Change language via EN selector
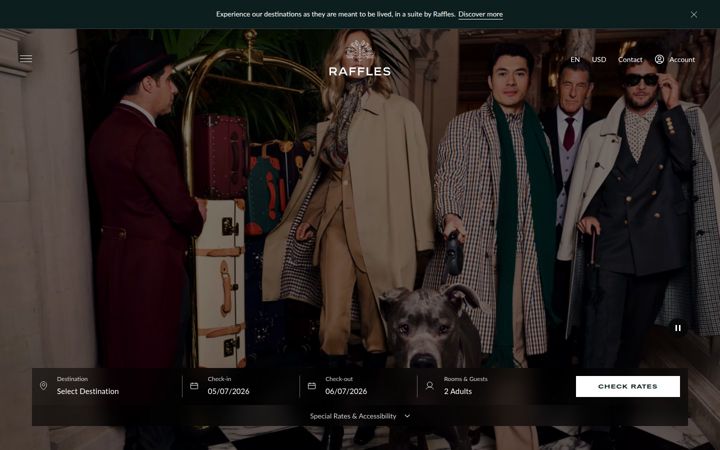 (575, 59)
